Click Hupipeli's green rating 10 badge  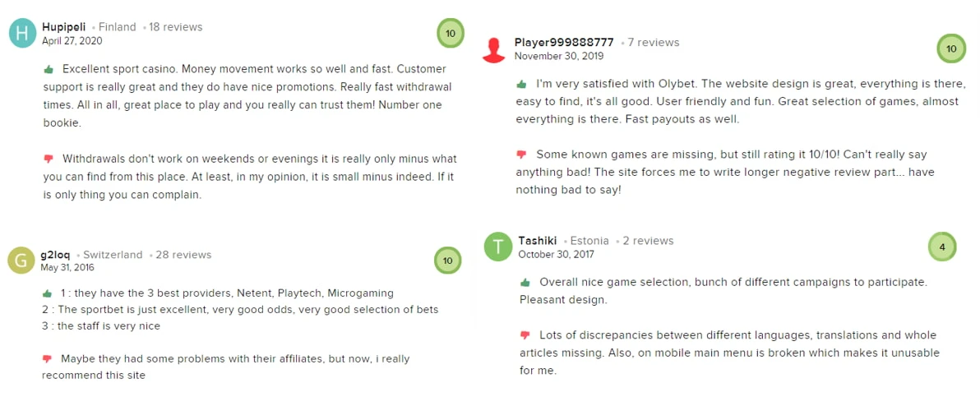(450, 34)
